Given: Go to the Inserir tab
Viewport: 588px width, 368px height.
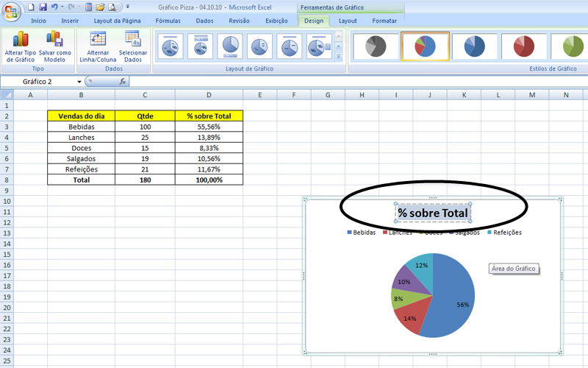Looking at the screenshot, I should 70,21.
